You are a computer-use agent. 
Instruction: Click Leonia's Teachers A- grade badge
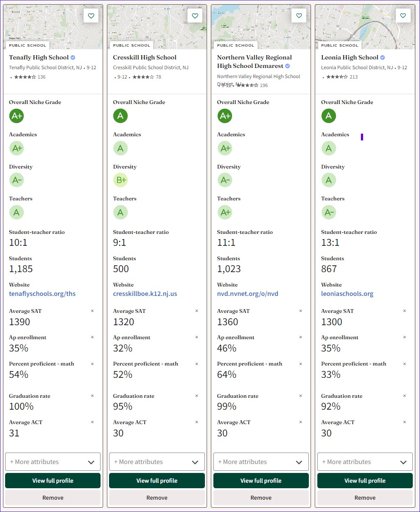tap(328, 212)
